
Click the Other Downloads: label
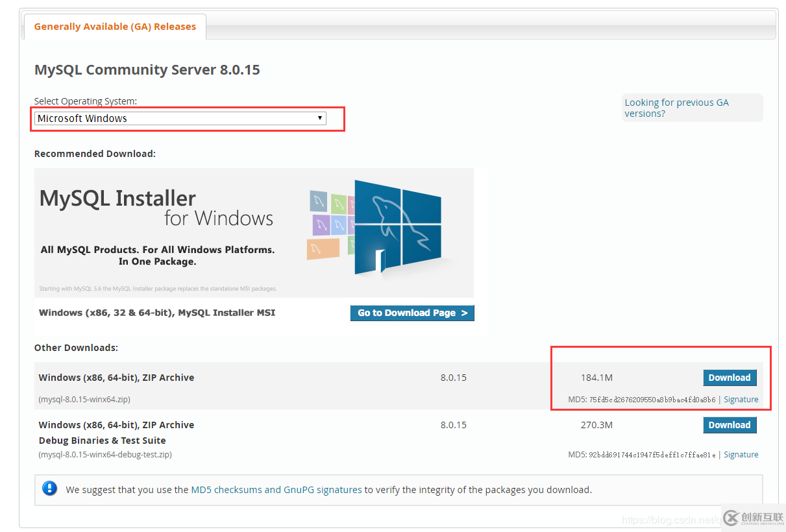(76, 348)
